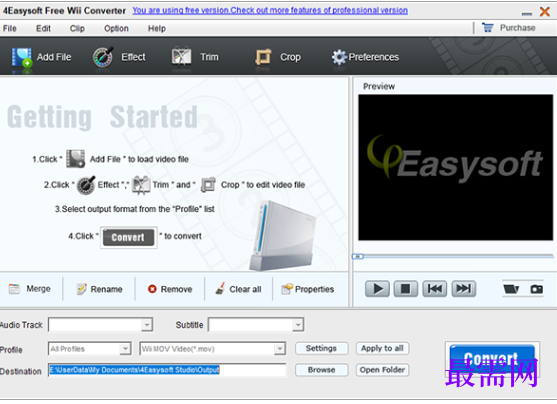
Task: Click the Open Folder button
Action: (x=382, y=370)
